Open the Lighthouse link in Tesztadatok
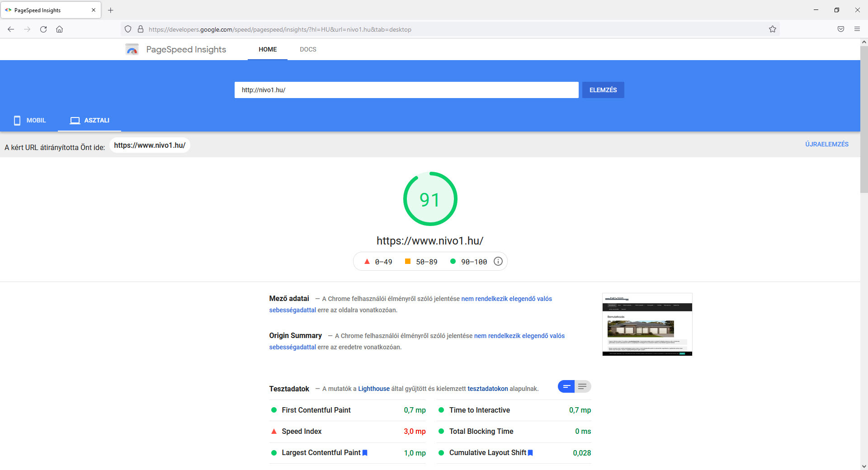Viewport: 868px width, 470px height. pos(373,389)
